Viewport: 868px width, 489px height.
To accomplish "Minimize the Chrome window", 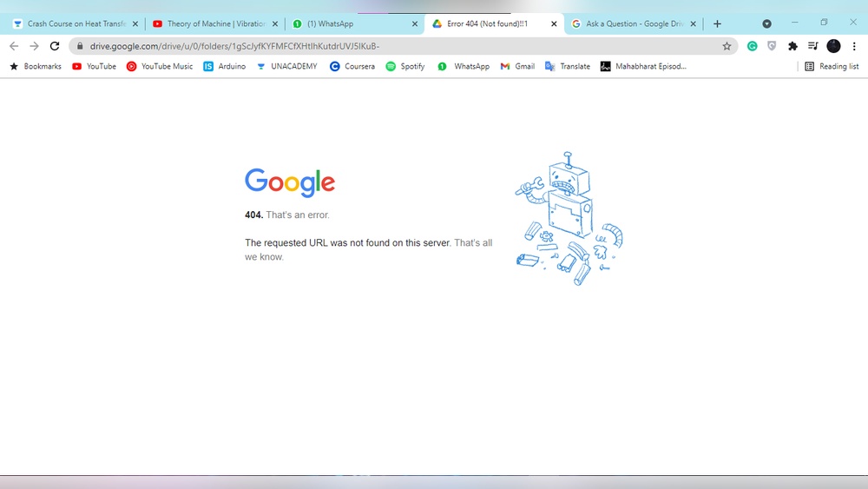I will pyautogui.click(x=795, y=23).
